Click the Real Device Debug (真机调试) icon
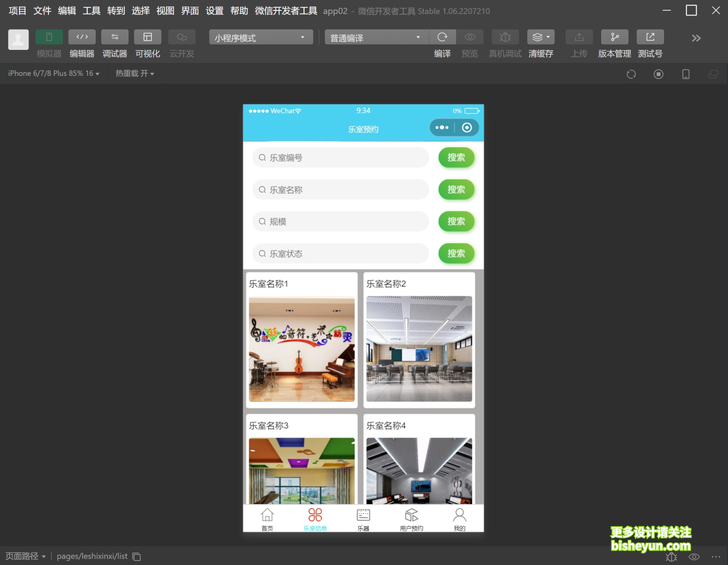 505,37
